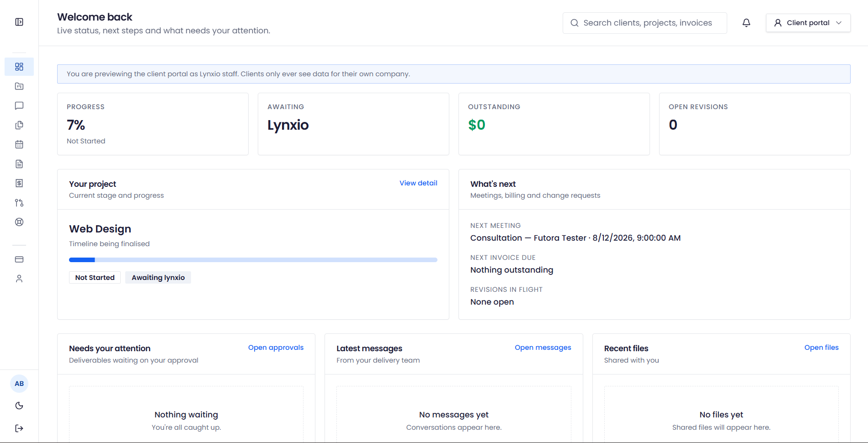This screenshot has height=443, width=868.
Task: Click the Open messages link
Action: click(x=543, y=348)
